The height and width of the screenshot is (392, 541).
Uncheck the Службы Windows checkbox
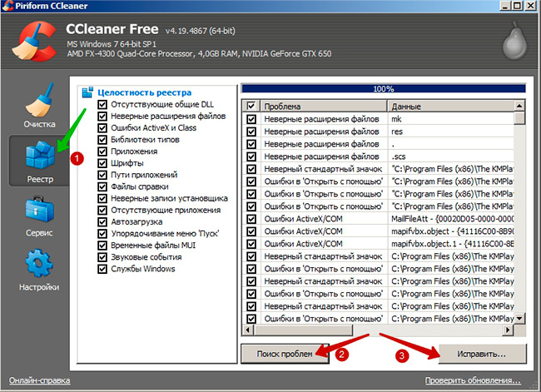[102, 269]
